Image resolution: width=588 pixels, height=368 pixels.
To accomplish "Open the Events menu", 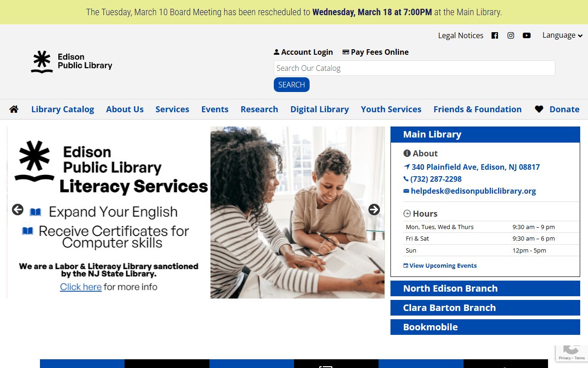I will click(215, 109).
